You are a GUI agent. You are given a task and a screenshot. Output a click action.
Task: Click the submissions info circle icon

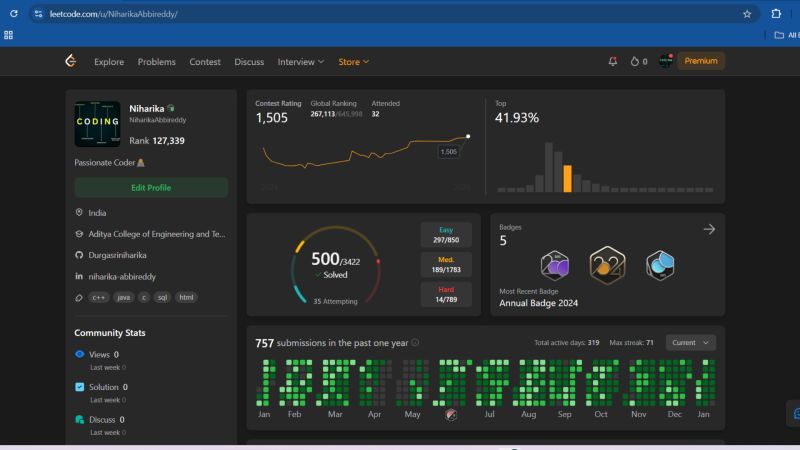(415, 342)
